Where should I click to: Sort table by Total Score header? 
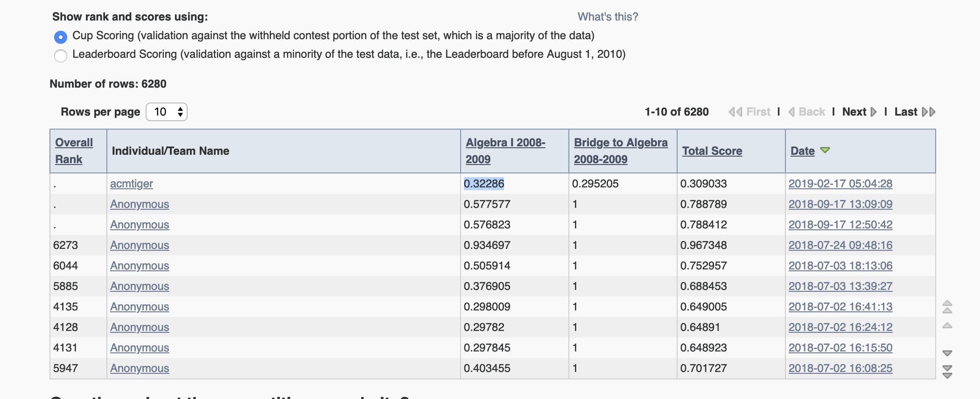(712, 151)
